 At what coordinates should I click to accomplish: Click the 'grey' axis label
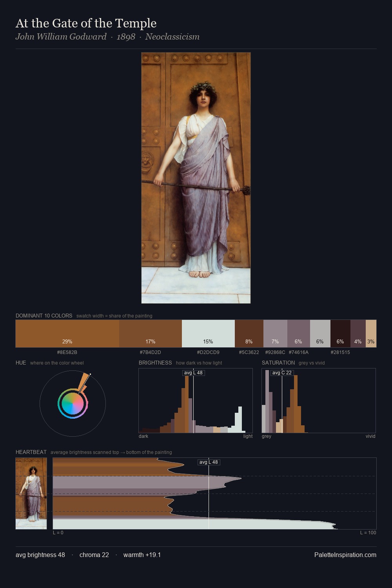point(267,436)
